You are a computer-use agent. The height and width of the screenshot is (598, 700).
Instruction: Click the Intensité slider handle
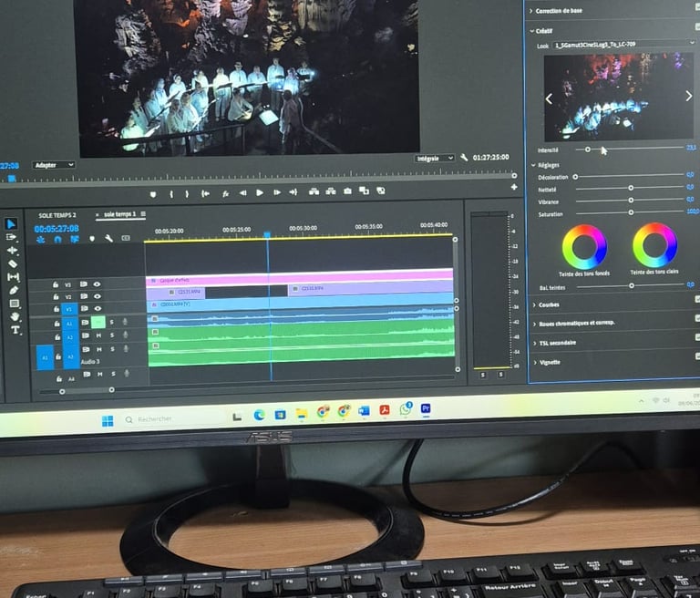(x=588, y=149)
